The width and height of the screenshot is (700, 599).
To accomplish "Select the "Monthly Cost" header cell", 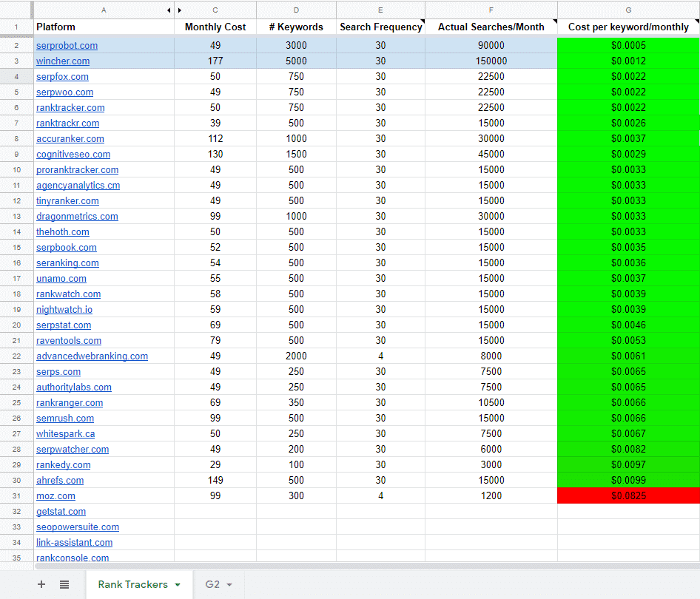I will coord(215,27).
